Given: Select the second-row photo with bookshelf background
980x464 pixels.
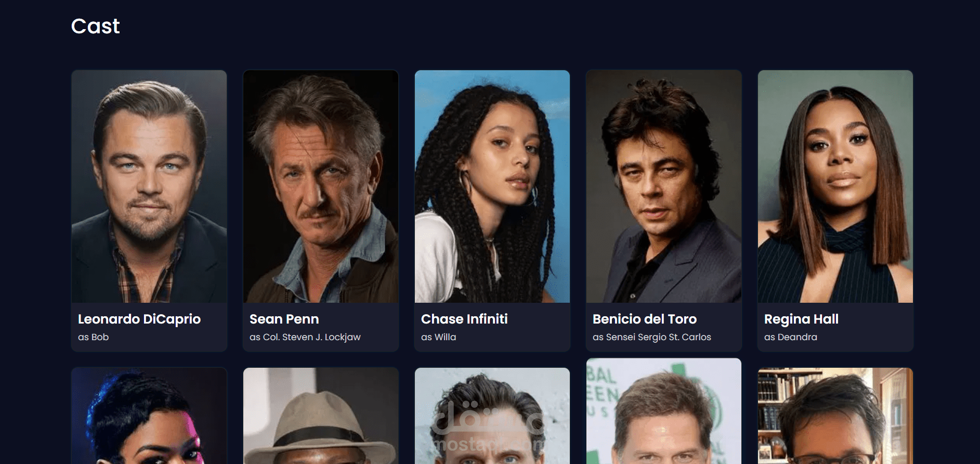Looking at the screenshot, I should pos(835,416).
